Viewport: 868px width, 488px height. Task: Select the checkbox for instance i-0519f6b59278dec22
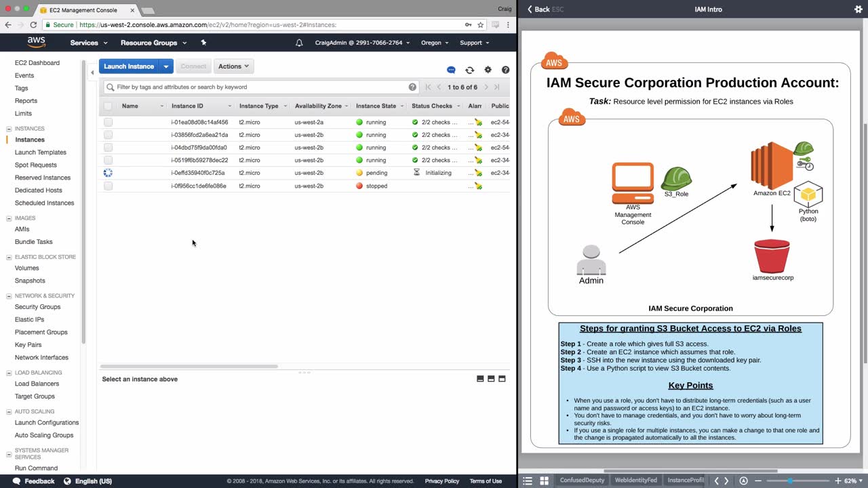coord(108,161)
